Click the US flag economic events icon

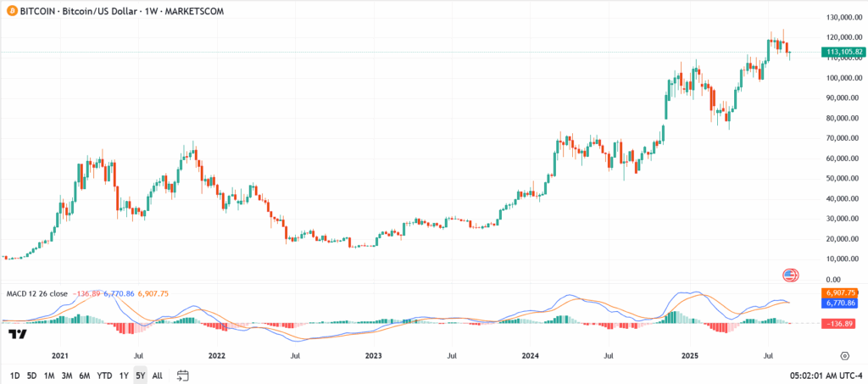pyautogui.click(x=791, y=275)
